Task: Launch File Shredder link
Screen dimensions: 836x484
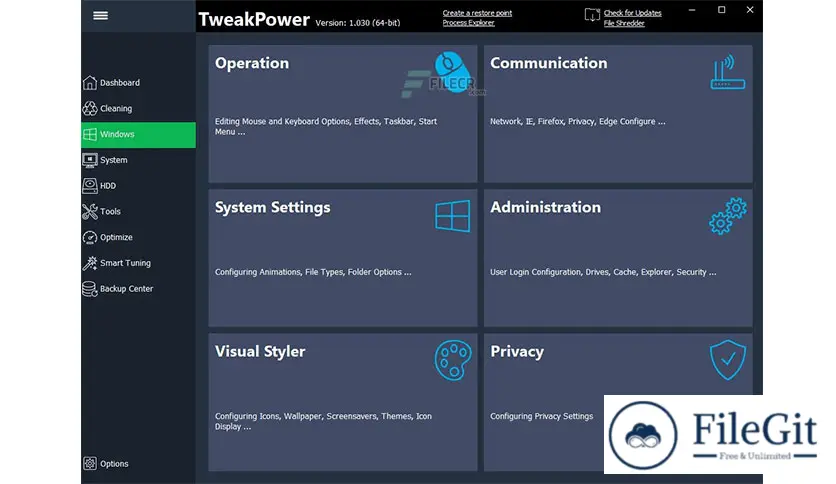Action: click(624, 23)
